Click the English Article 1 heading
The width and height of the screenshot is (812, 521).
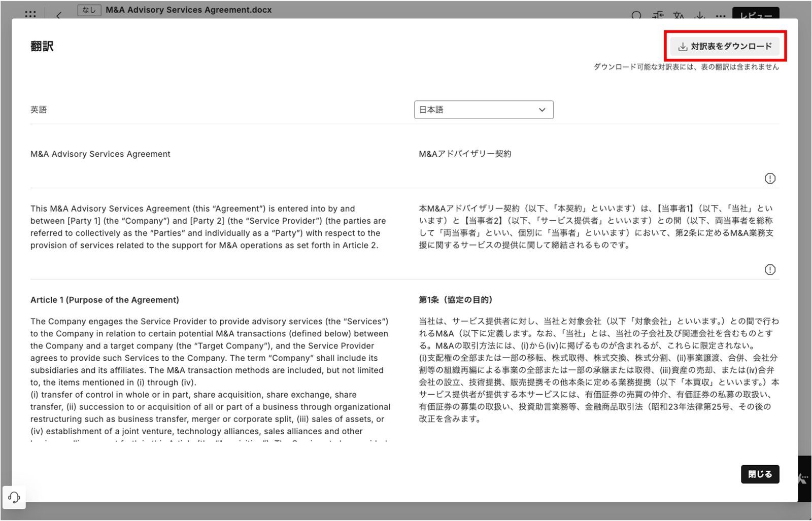pos(105,300)
